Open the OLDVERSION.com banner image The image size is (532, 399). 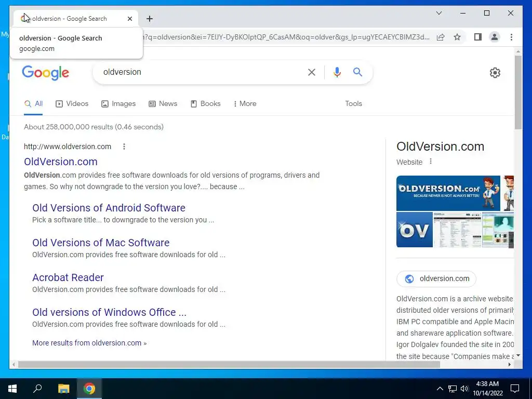[x=448, y=193]
